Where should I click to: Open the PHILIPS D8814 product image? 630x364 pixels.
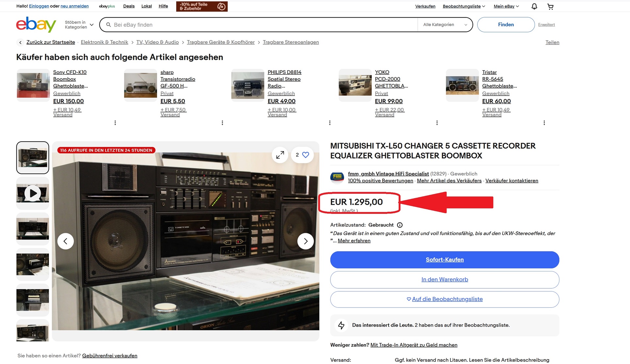248,85
